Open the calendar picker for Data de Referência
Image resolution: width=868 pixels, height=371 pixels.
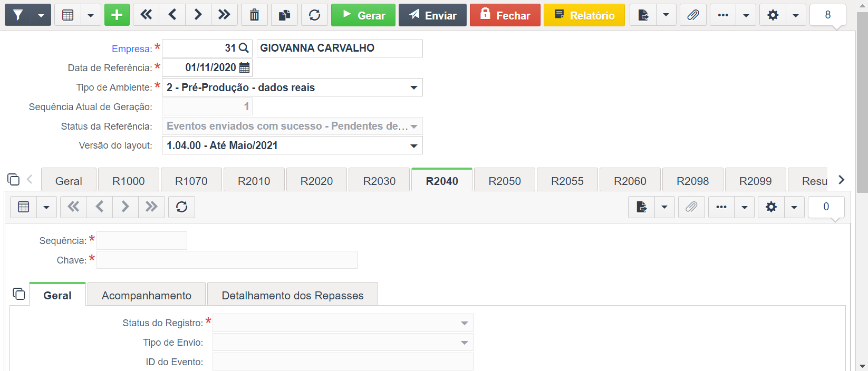click(x=245, y=67)
